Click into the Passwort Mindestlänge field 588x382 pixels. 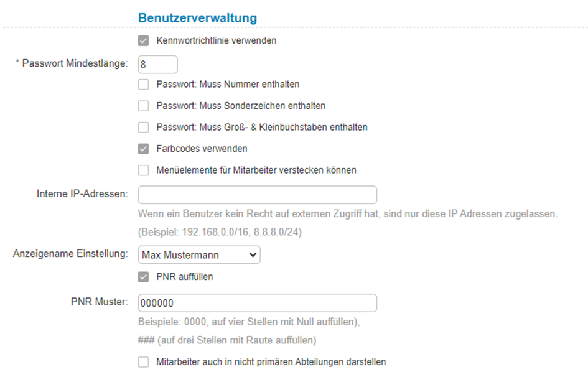coord(157,64)
